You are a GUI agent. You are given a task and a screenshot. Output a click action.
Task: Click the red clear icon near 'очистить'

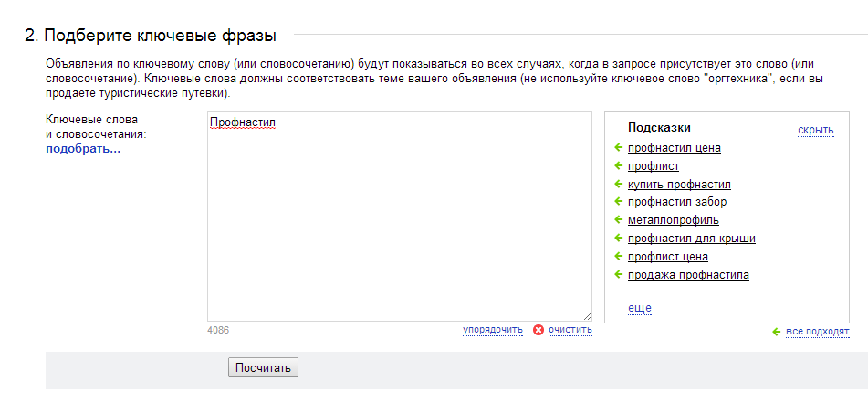point(539,331)
